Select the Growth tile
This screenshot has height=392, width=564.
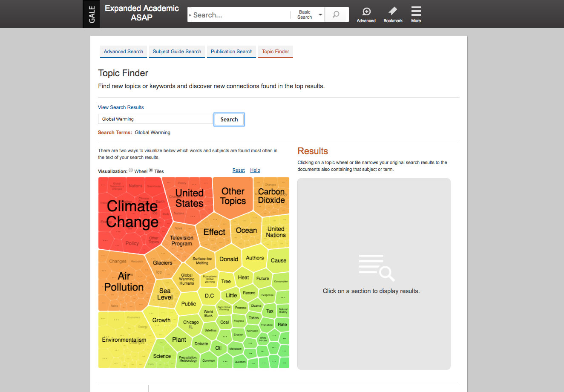161,320
